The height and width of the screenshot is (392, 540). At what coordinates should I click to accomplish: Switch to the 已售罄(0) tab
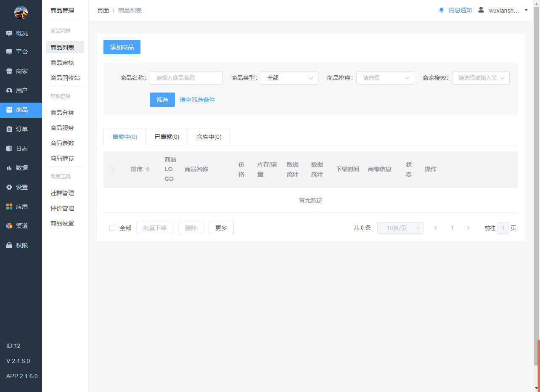point(167,137)
